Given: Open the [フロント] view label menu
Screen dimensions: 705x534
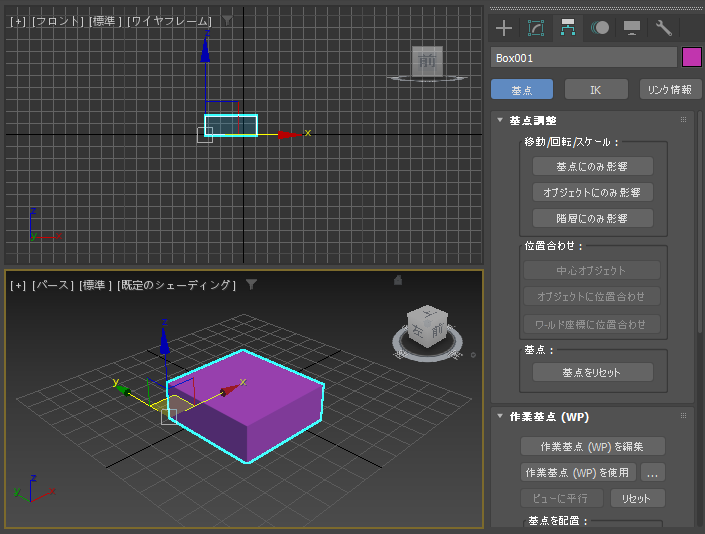Looking at the screenshot, I should coord(58,21).
